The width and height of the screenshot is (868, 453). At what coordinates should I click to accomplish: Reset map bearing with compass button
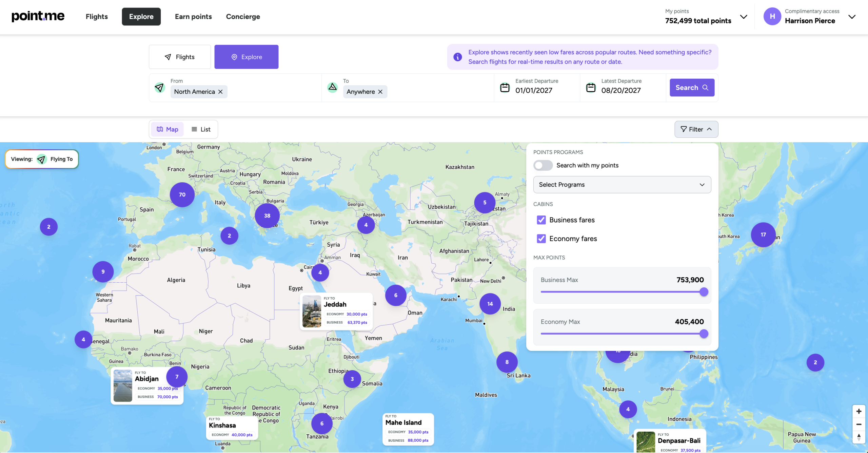[x=859, y=437]
